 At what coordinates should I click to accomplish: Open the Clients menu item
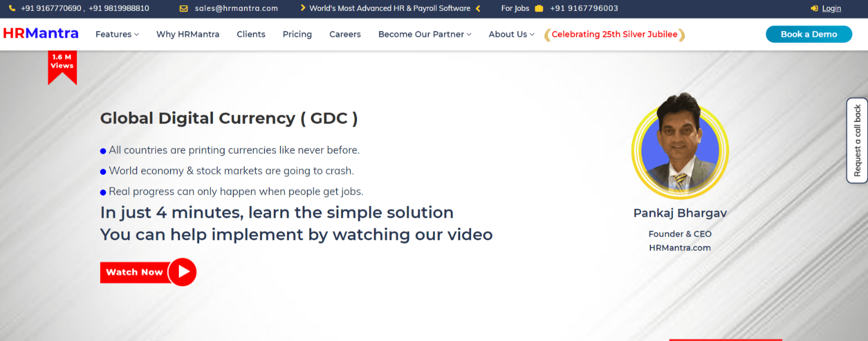click(251, 34)
